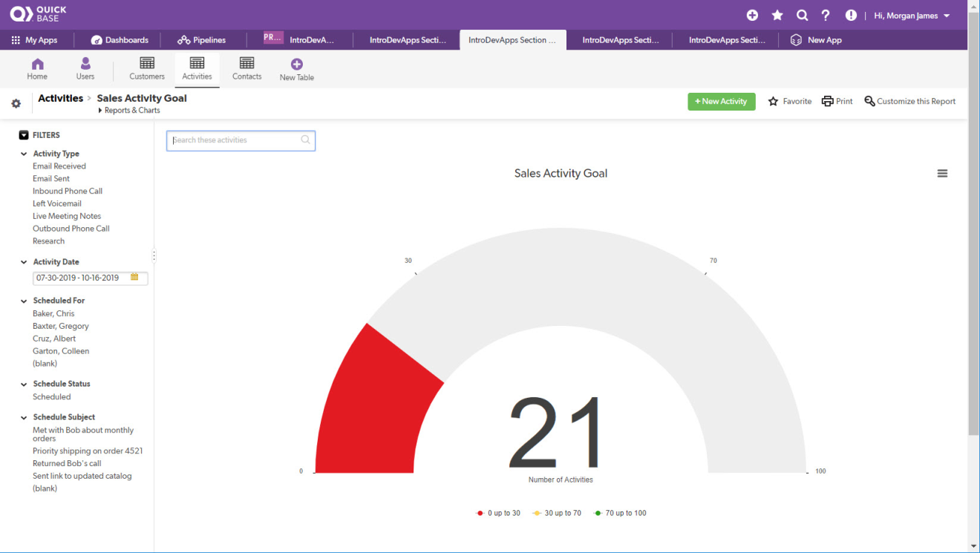Toggle the green 70 up to 100 legend
The width and height of the screenshot is (980, 553).
[620, 513]
